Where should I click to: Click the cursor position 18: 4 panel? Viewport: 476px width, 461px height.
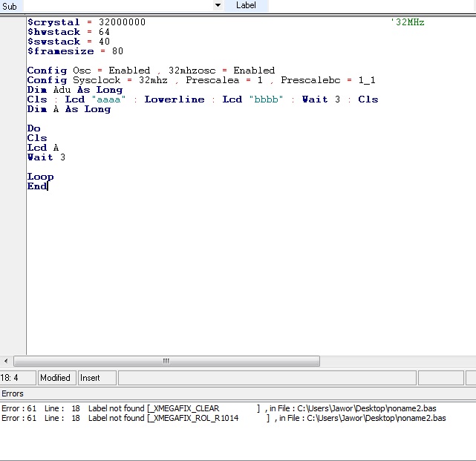click(x=16, y=378)
